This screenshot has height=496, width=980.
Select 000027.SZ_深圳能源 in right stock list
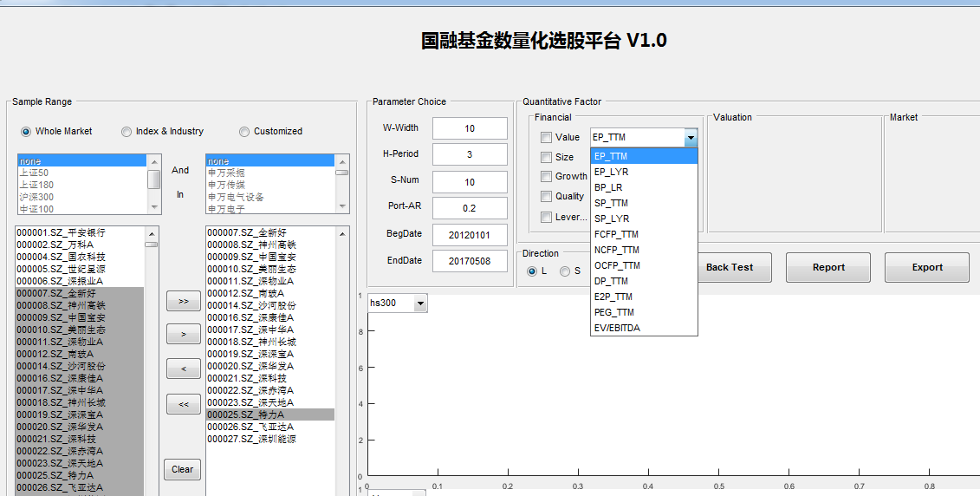(x=270, y=439)
